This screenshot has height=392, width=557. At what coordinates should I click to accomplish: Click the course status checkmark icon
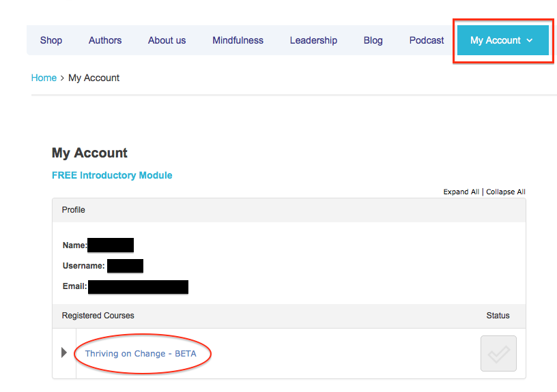[x=498, y=354]
